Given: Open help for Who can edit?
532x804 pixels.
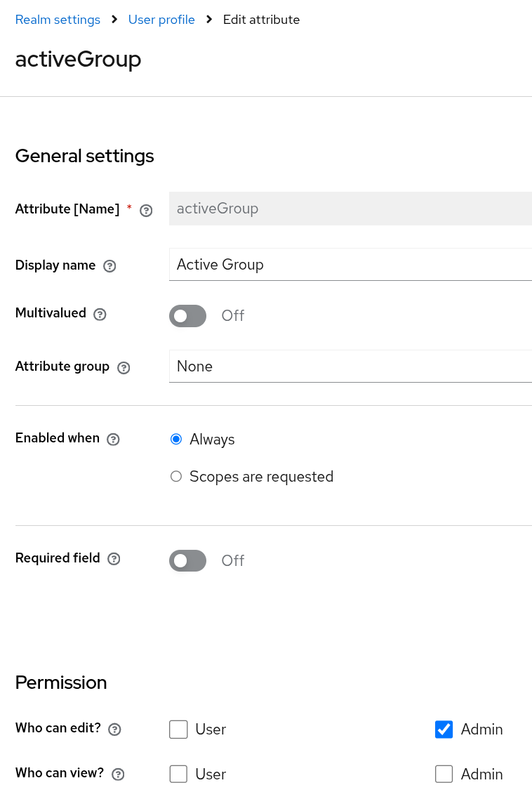Looking at the screenshot, I should coord(114,730).
